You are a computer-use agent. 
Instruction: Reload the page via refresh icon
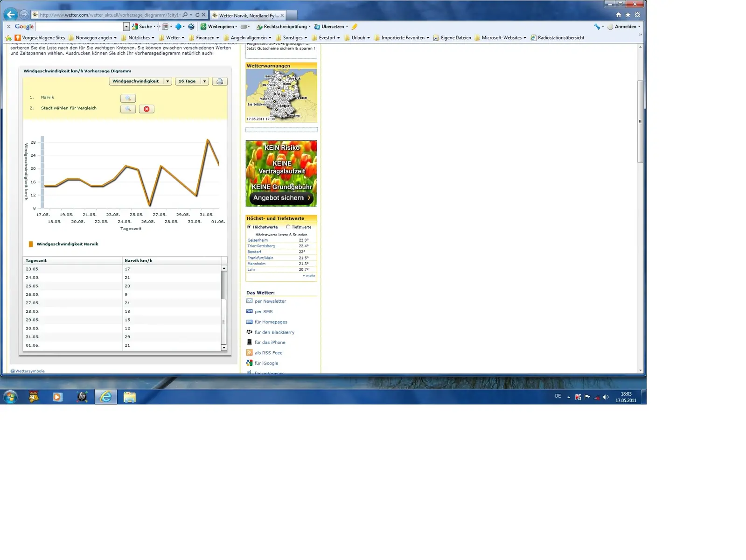click(197, 15)
